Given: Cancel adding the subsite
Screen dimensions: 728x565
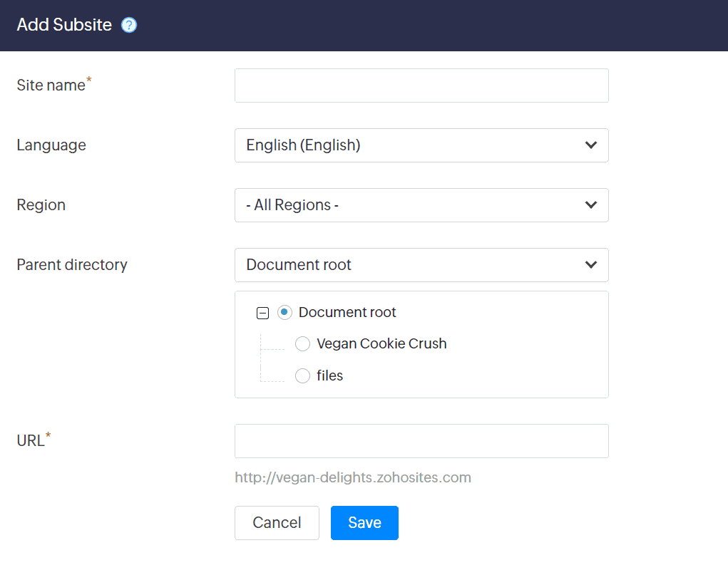Looking at the screenshot, I should click(277, 523).
